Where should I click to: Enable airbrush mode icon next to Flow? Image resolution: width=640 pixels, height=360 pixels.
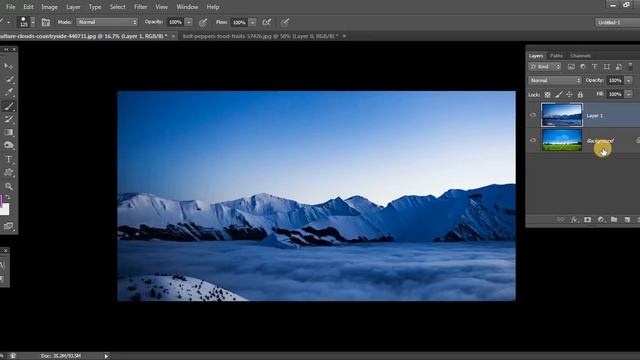[x=267, y=22]
